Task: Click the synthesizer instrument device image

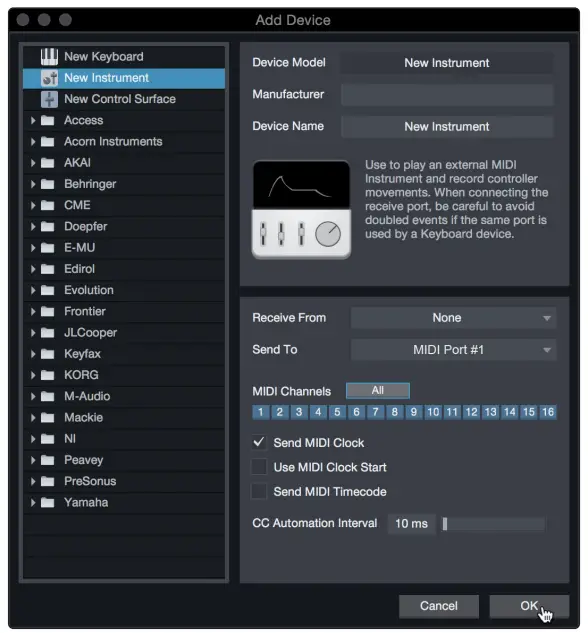Action: click(301, 210)
